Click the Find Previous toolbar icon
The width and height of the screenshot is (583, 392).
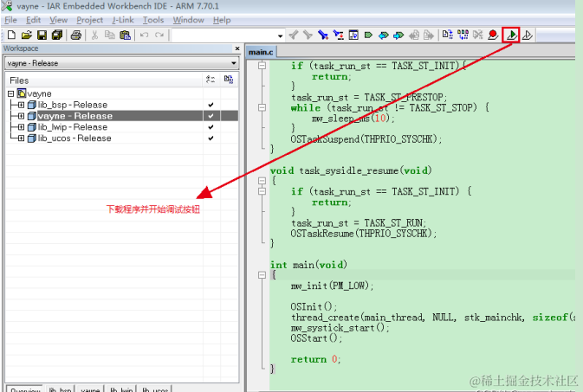click(294, 35)
